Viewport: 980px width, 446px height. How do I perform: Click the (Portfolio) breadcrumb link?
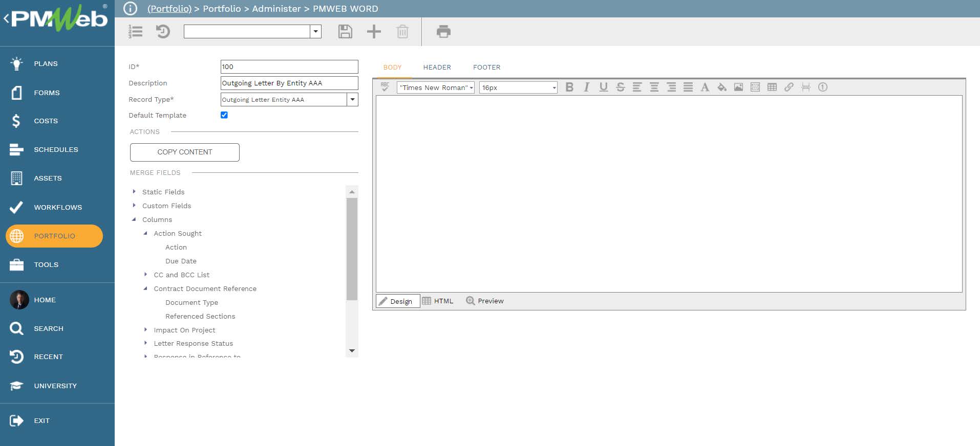pyautogui.click(x=169, y=9)
